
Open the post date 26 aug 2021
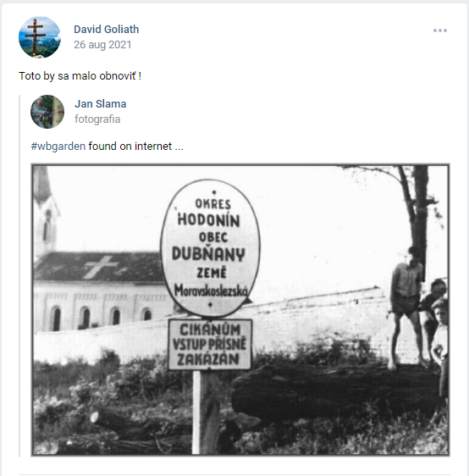(102, 45)
